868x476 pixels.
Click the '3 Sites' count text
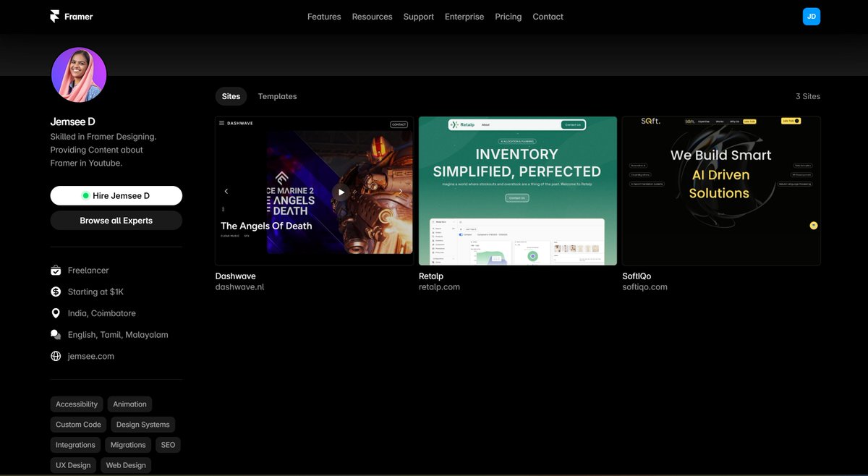tap(808, 96)
